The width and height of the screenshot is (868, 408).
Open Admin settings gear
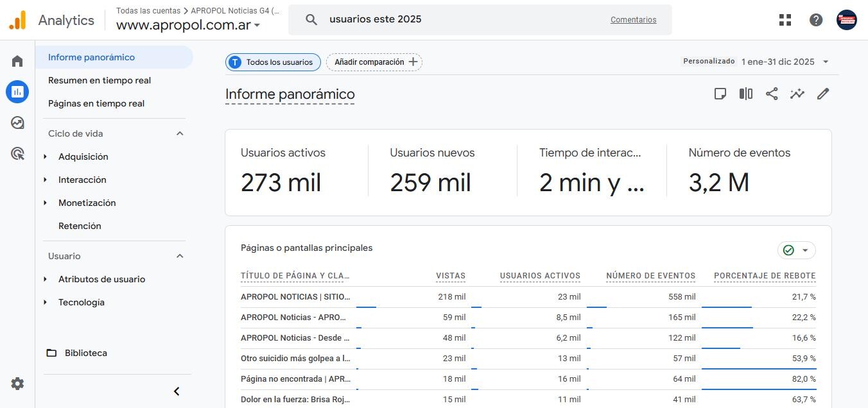(x=17, y=383)
